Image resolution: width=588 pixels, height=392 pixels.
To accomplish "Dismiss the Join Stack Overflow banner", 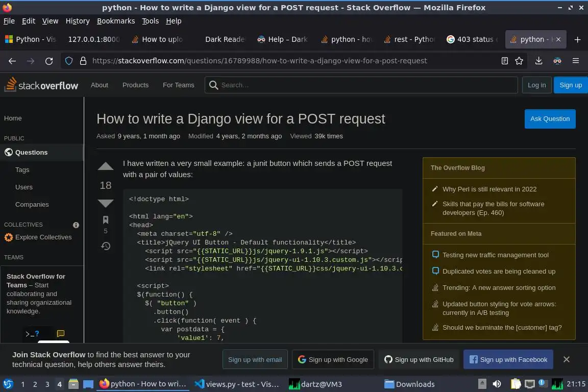I will pos(566,359).
